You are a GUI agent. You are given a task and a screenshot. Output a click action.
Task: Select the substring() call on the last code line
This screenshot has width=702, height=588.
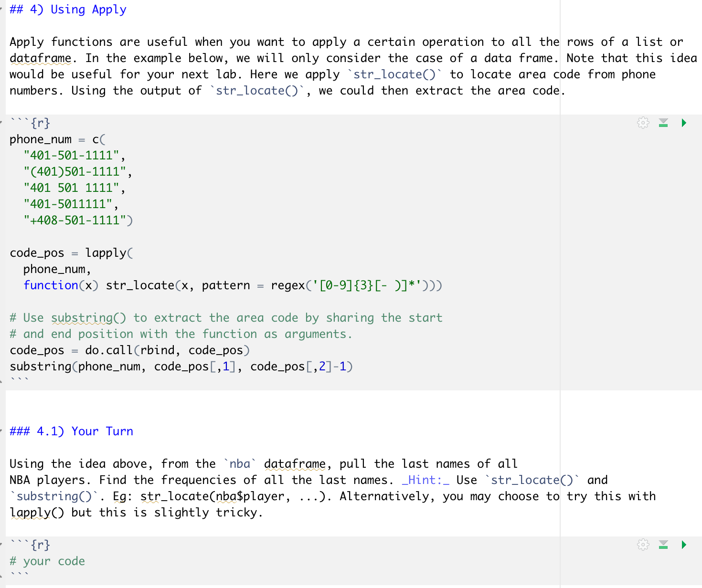181,366
